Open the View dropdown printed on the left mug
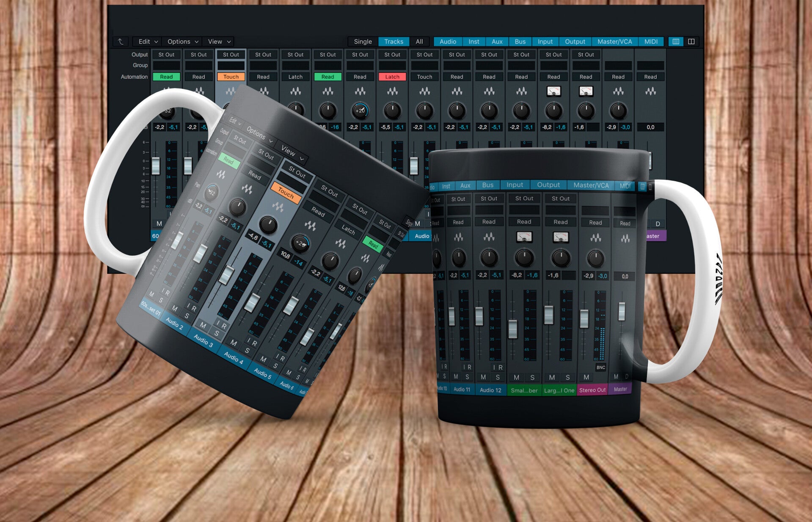 [292, 153]
